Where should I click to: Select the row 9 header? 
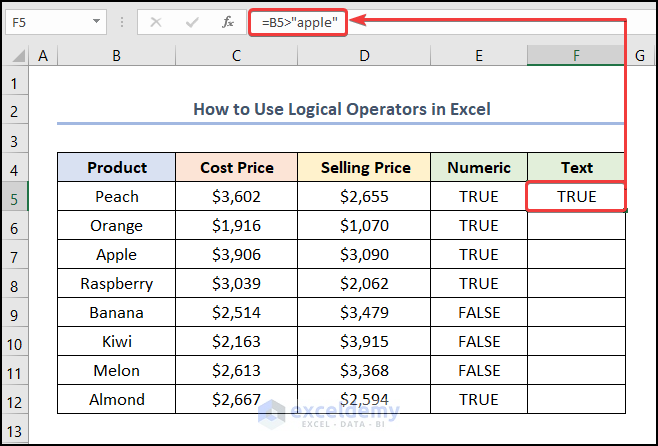click(14, 313)
